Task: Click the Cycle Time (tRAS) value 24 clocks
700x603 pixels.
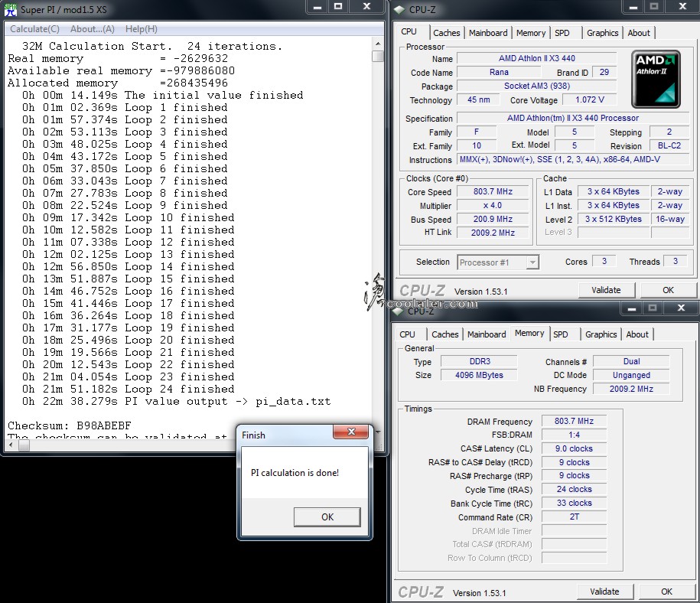Action: 574,490
